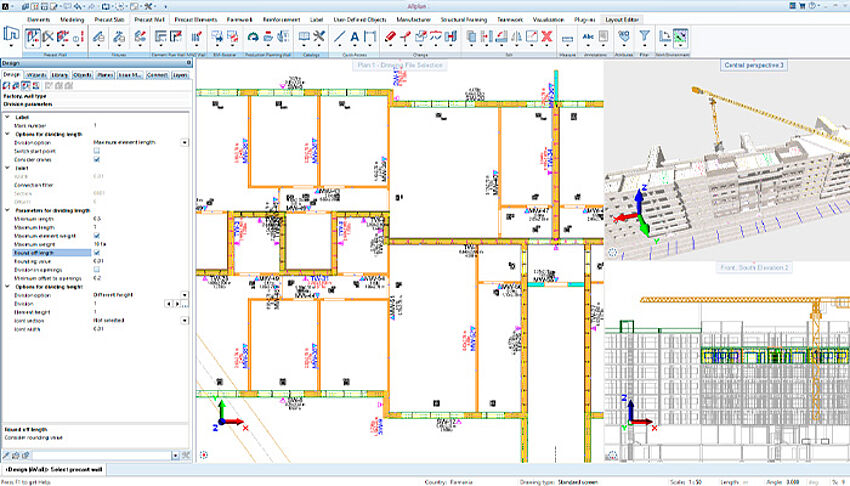
Task: Click the Central perspective 3 viewport title
Action: (x=755, y=65)
